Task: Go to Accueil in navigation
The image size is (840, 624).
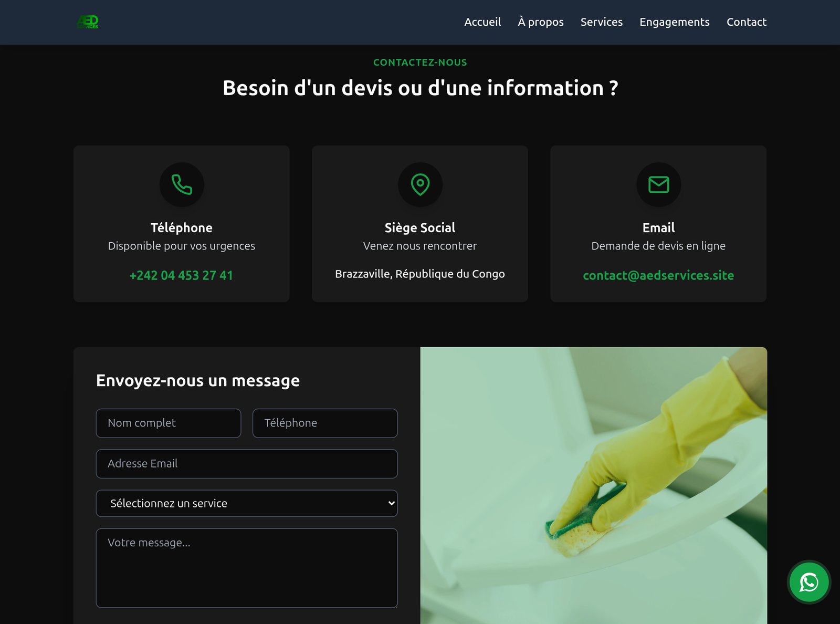Action: click(482, 22)
